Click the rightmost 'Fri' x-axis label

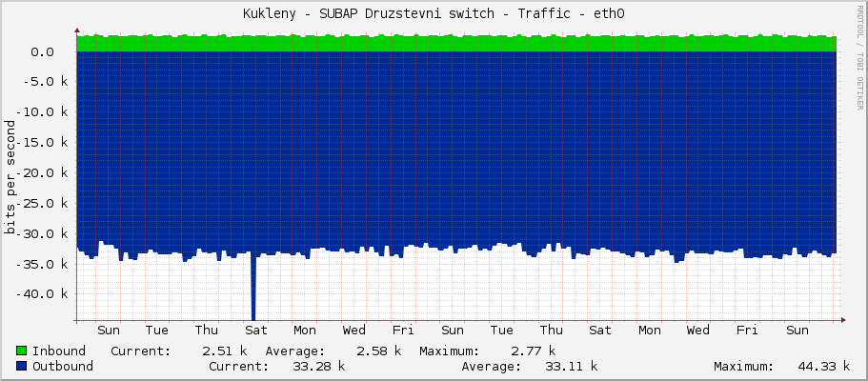tap(747, 331)
